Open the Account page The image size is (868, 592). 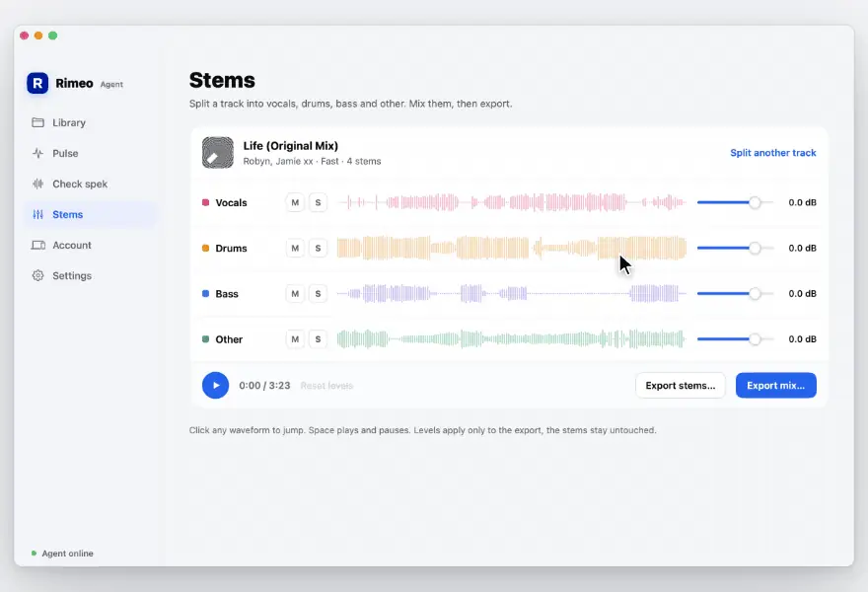click(92, 245)
